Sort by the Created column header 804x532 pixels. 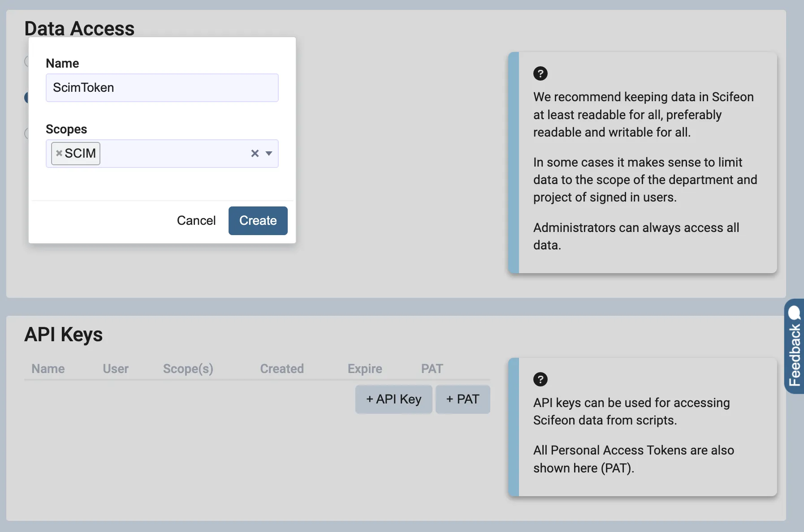(281, 369)
